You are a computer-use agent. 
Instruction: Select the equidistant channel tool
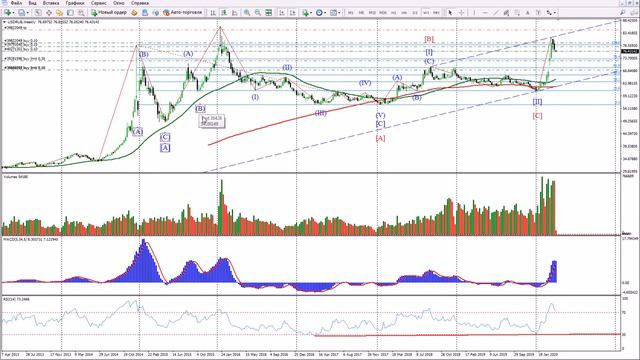click(506, 13)
